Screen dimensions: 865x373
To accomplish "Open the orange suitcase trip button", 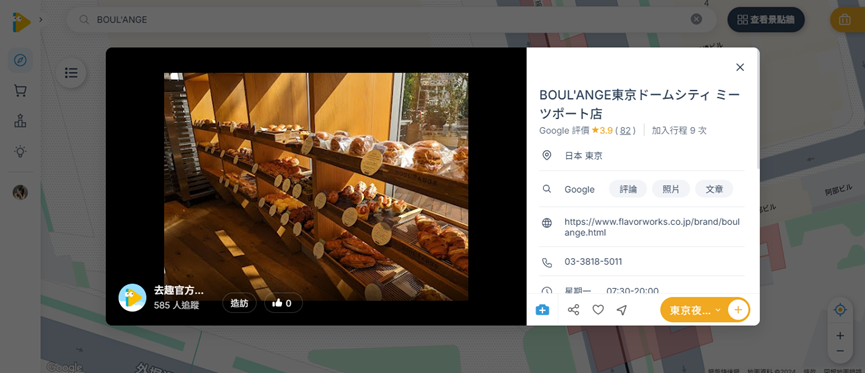I will (845, 20).
